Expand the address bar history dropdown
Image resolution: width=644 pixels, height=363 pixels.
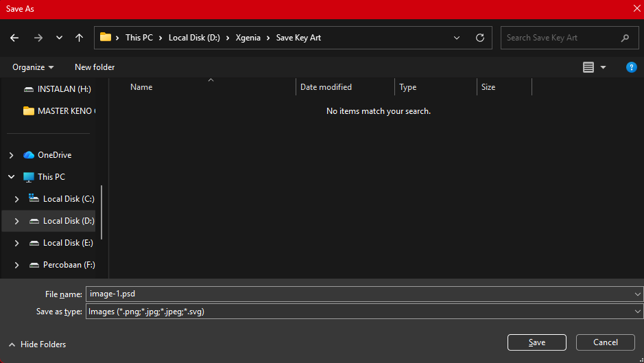click(x=456, y=38)
